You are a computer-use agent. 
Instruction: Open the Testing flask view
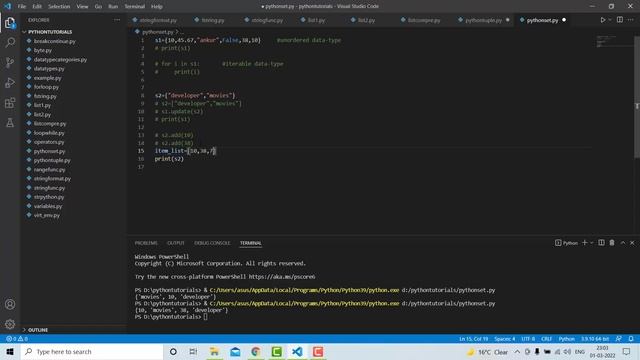[x=10, y=122]
